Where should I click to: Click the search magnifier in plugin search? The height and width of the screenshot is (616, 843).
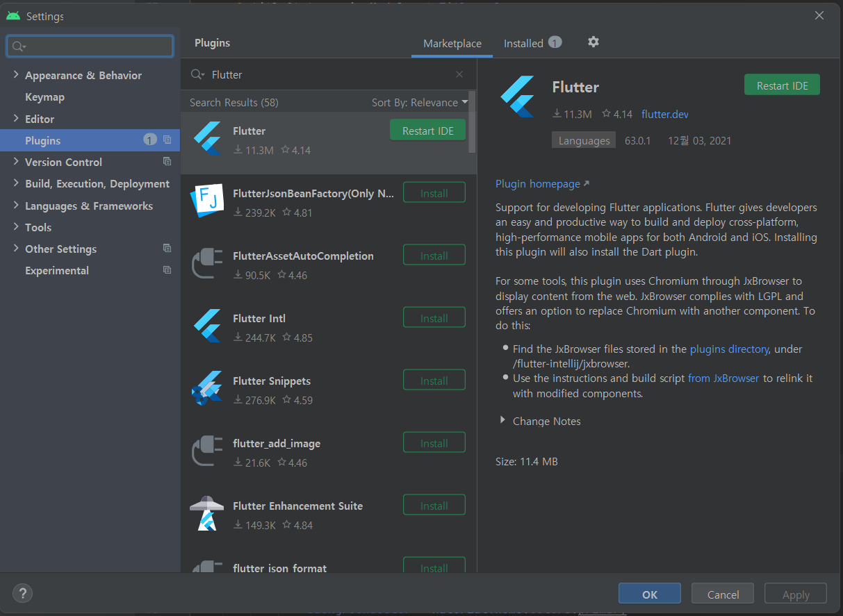click(x=197, y=74)
